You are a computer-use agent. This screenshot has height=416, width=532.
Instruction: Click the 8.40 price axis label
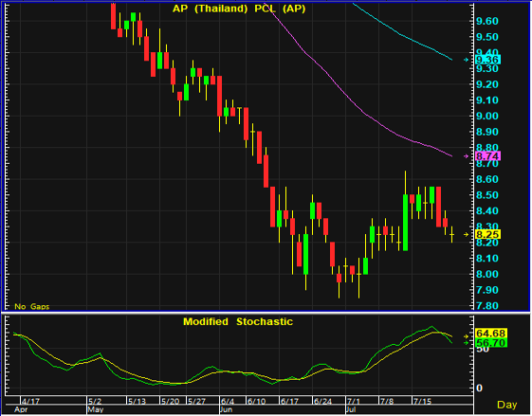click(x=487, y=211)
